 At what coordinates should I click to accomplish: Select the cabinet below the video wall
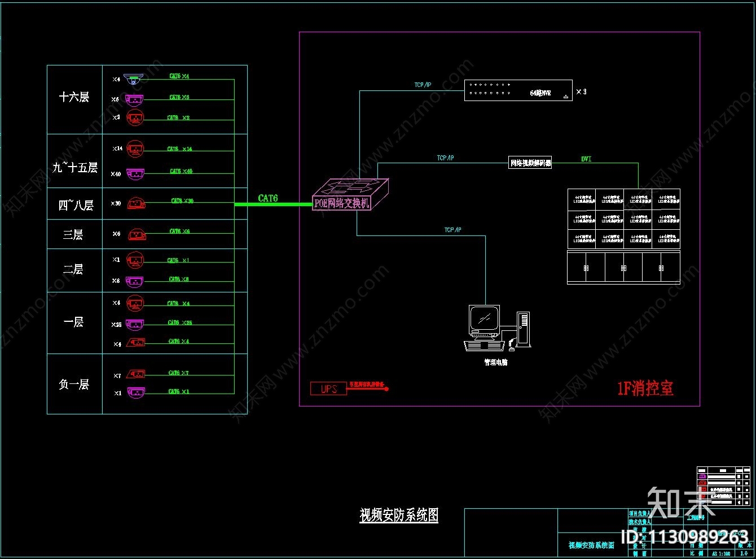(623, 267)
